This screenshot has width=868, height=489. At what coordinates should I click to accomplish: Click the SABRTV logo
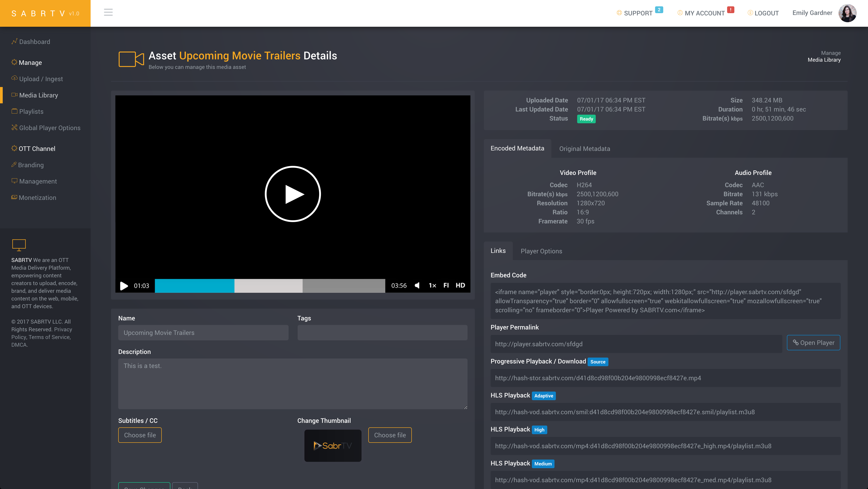coord(45,13)
